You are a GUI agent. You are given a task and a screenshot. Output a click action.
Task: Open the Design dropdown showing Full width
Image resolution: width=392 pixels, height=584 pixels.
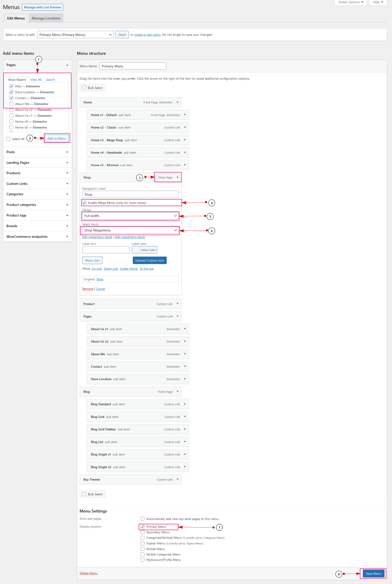pos(130,216)
